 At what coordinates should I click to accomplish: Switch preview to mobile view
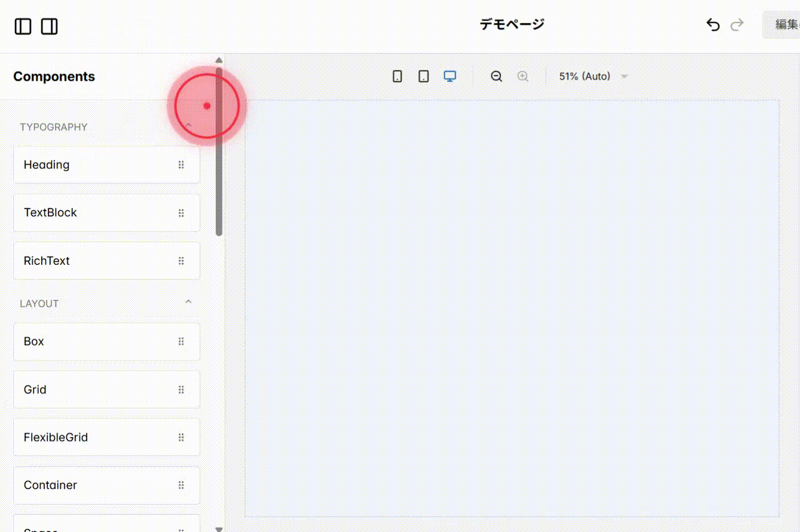[x=397, y=76]
